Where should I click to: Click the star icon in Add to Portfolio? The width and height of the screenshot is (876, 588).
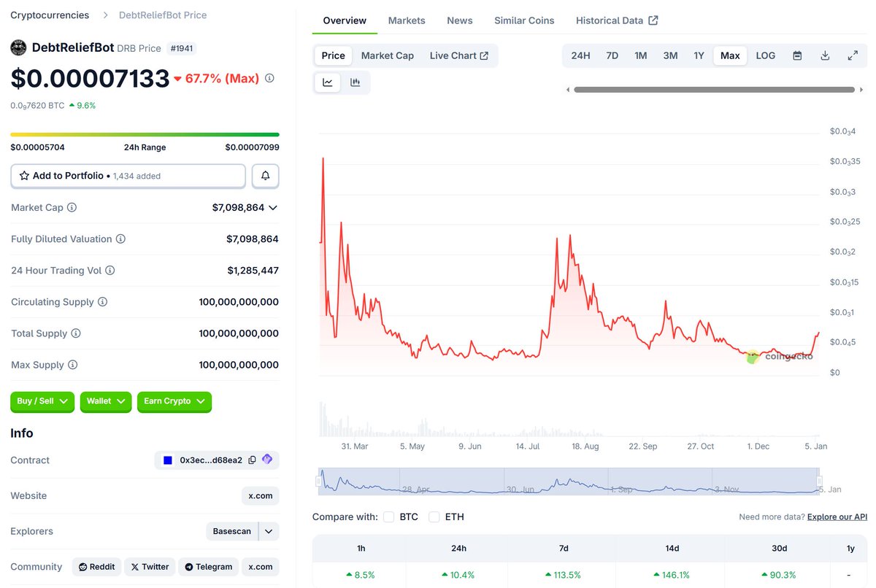coord(24,176)
